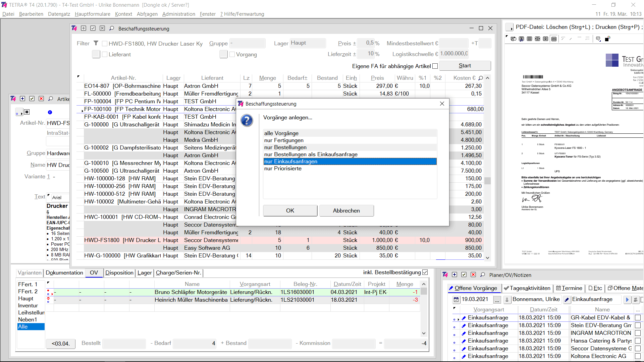
Task: Click the Start button
Action: pos(465,66)
